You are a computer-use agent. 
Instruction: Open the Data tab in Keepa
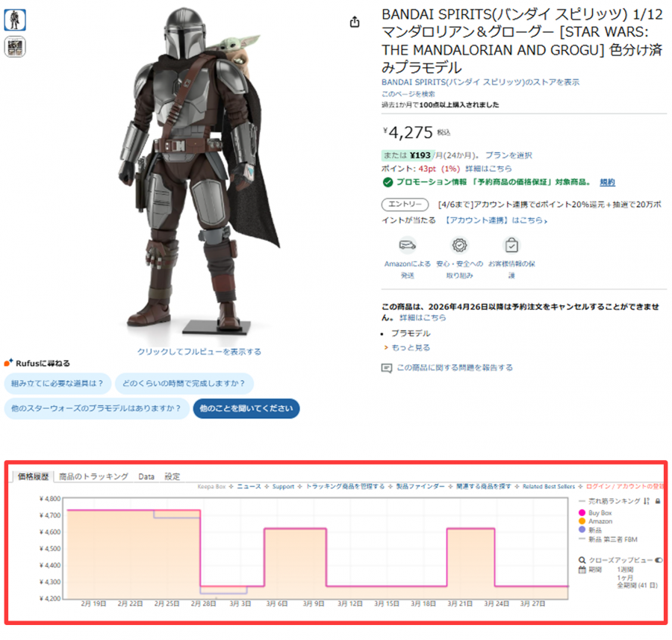(x=146, y=476)
